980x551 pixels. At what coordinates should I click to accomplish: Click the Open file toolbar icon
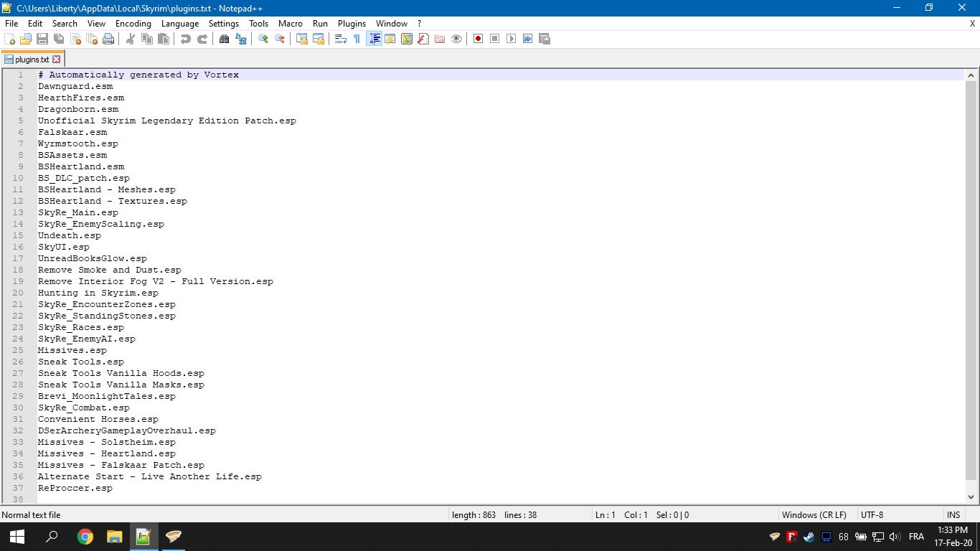click(26, 39)
